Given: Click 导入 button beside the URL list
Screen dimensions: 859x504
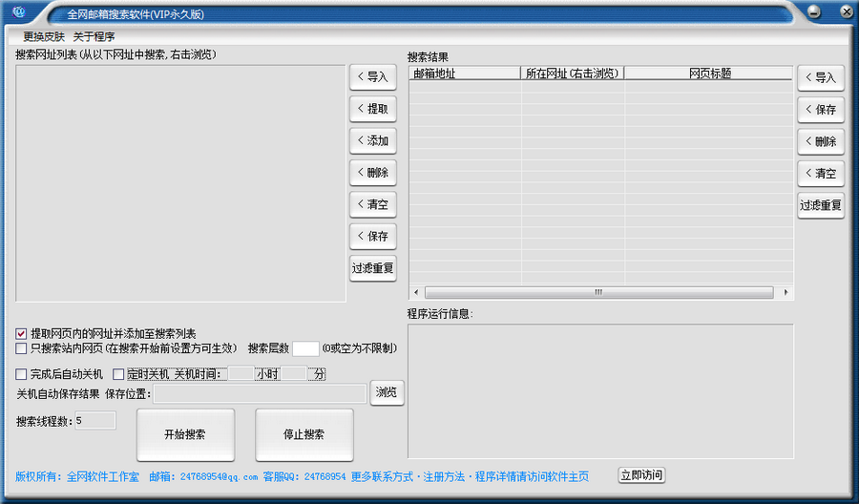Looking at the screenshot, I should tap(373, 77).
